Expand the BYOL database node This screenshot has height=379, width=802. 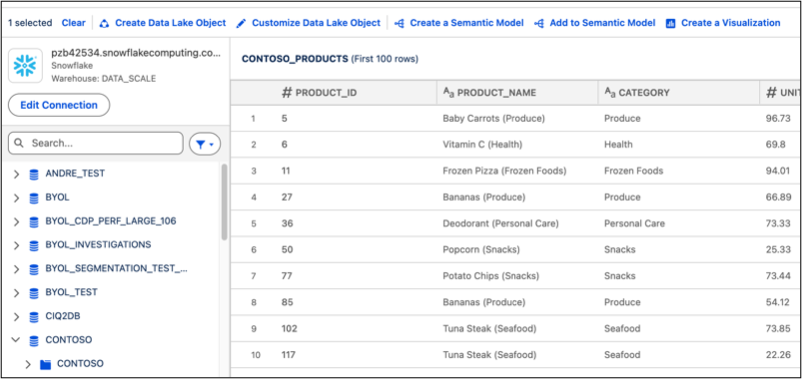[x=16, y=198]
